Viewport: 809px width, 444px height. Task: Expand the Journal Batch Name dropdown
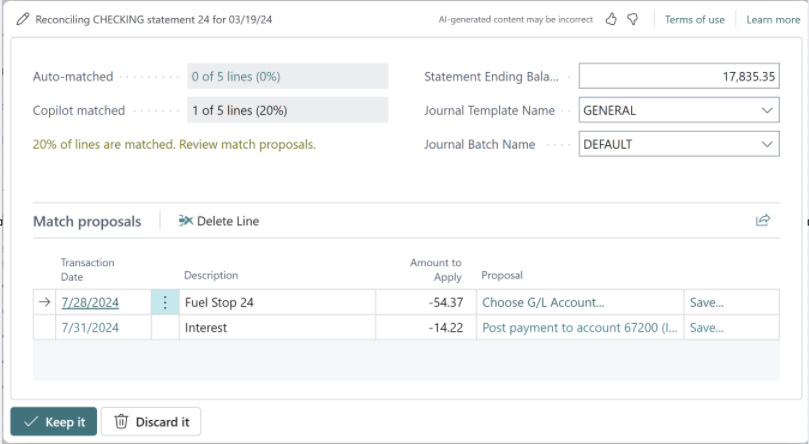[767, 144]
